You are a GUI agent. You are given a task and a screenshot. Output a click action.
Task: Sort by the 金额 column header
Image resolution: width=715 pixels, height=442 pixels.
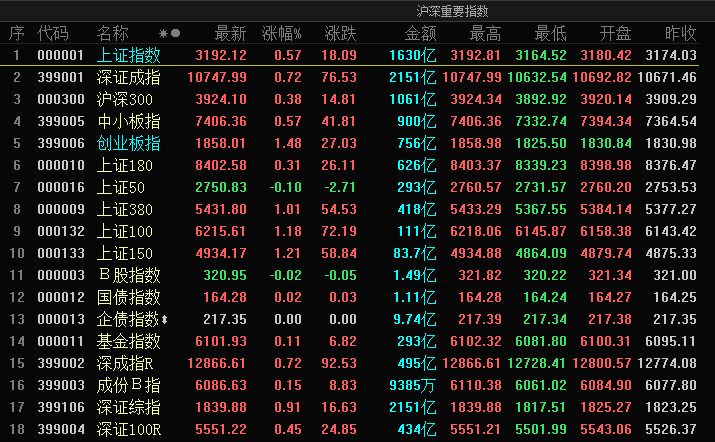[420, 33]
